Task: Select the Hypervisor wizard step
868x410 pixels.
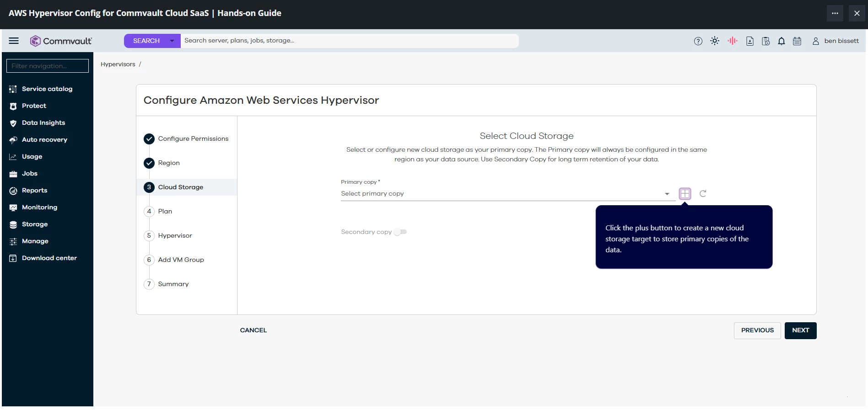Action: [168, 236]
